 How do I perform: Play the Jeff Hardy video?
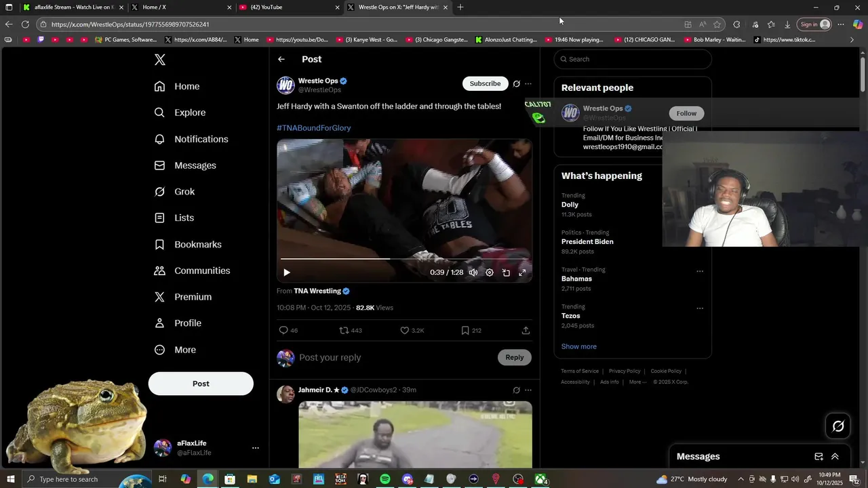287,272
